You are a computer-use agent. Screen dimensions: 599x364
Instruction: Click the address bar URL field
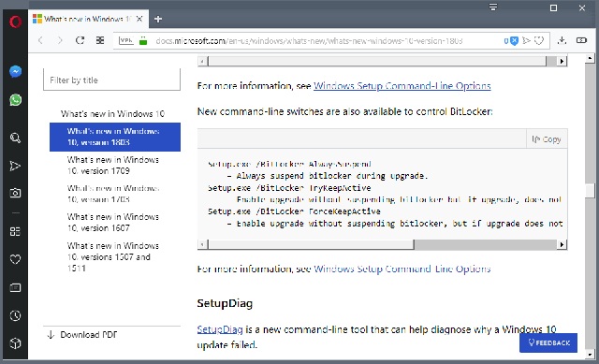point(309,40)
